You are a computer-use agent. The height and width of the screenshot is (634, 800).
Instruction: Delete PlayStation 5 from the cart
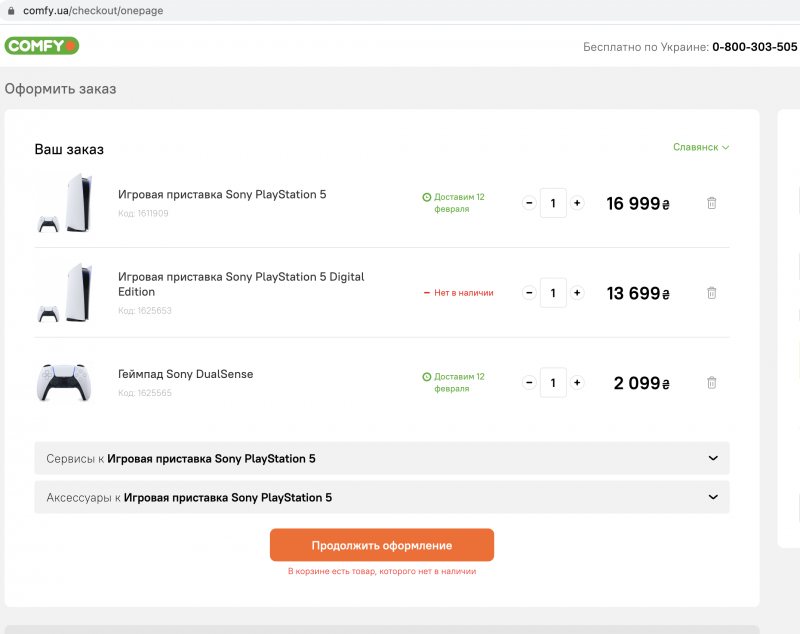[712, 203]
